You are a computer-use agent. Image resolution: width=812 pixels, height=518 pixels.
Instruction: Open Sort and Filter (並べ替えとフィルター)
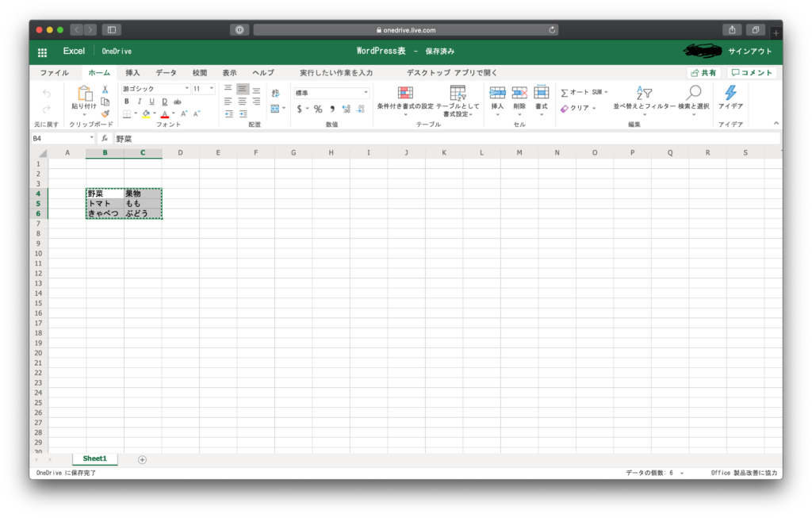click(644, 98)
